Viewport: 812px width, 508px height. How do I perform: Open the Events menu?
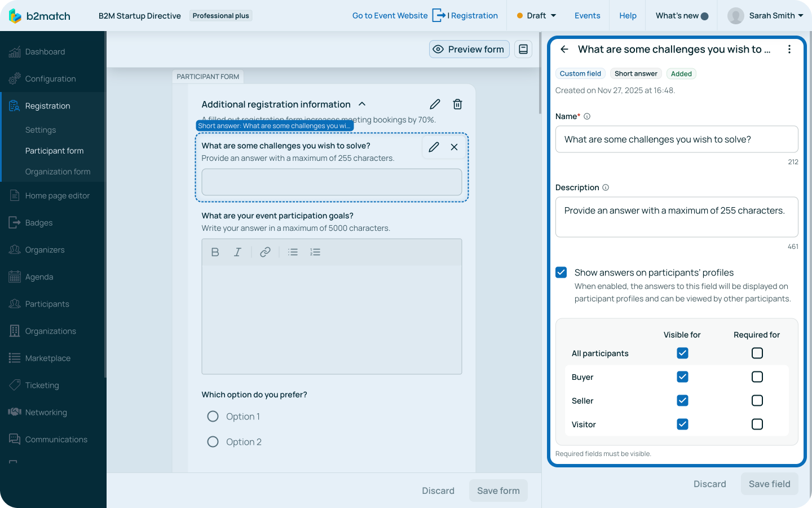pyautogui.click(x=587, y=16)
